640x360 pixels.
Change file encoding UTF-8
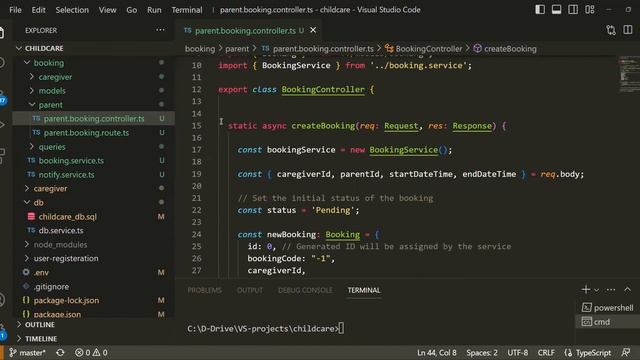[518, 353]
